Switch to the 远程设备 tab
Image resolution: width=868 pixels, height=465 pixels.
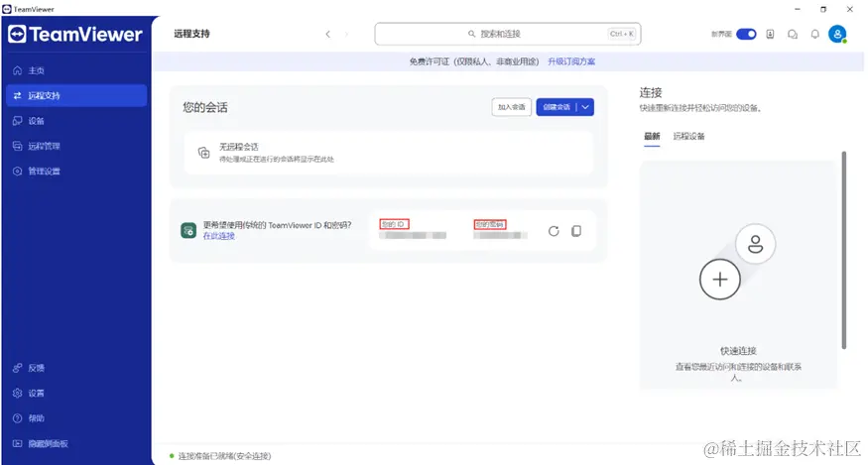[688, 136]
